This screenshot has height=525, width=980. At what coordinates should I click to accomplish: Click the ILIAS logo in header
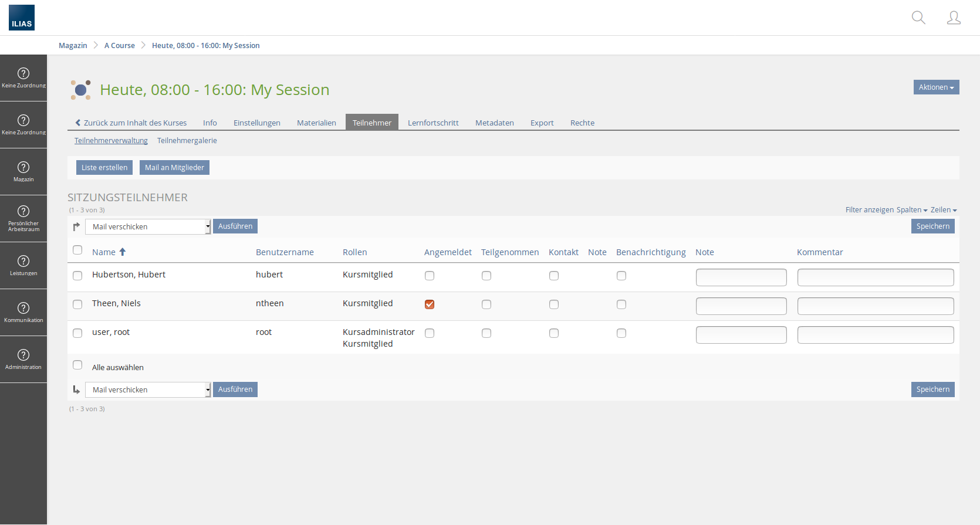point(22,18)
